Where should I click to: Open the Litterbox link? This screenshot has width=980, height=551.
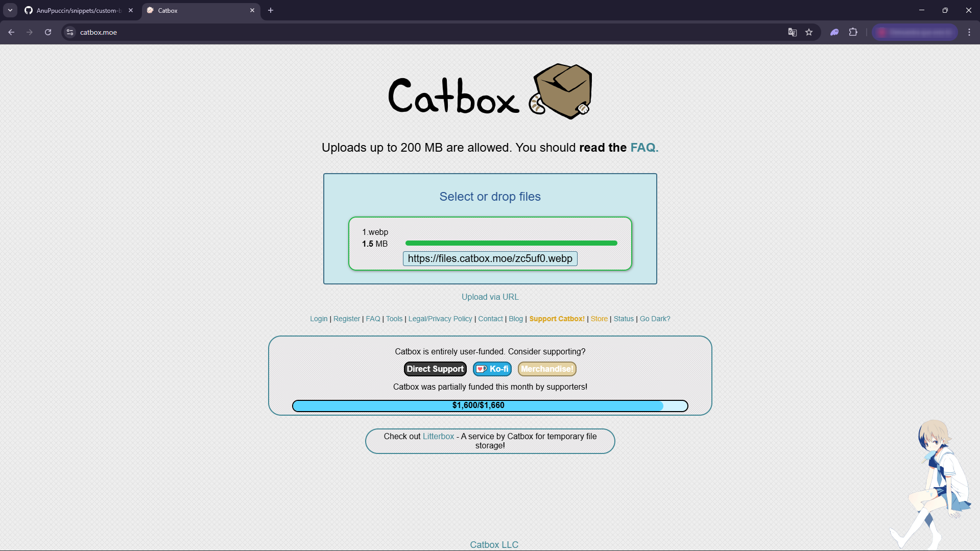point(438,436)
